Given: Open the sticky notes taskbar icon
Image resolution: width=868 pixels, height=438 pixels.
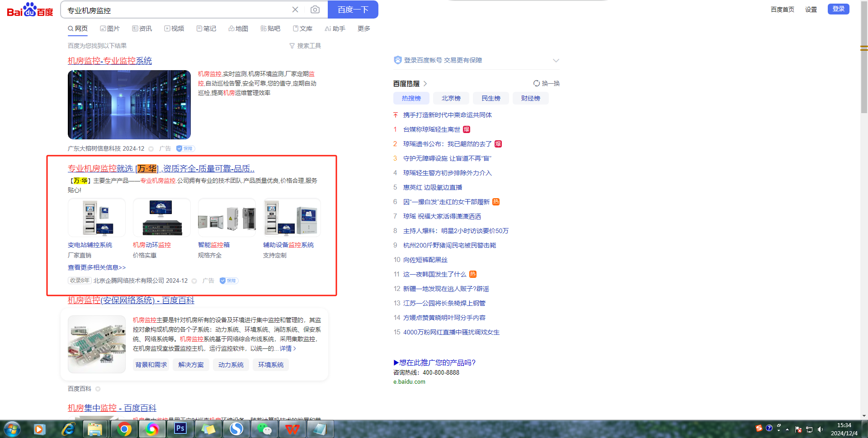Looking at the screenshot, I should click(208, 429).
